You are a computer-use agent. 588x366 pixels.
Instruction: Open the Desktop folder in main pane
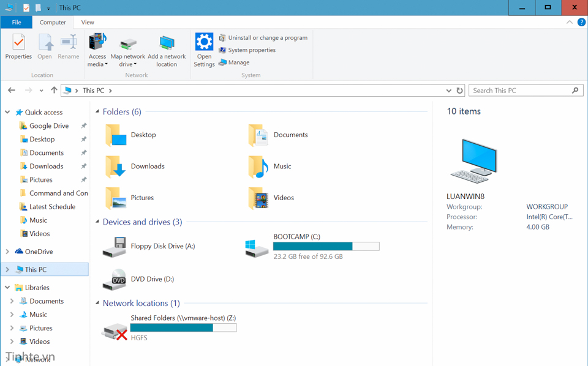click(x=131, y=135)
